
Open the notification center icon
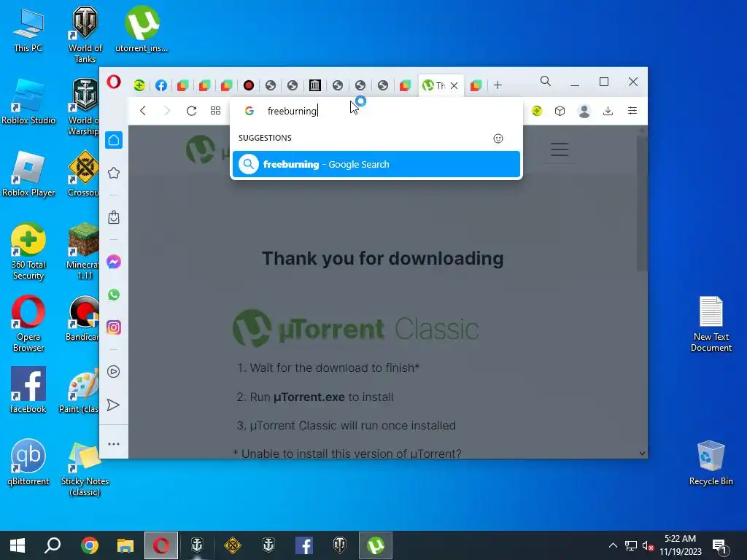(719, 545)
